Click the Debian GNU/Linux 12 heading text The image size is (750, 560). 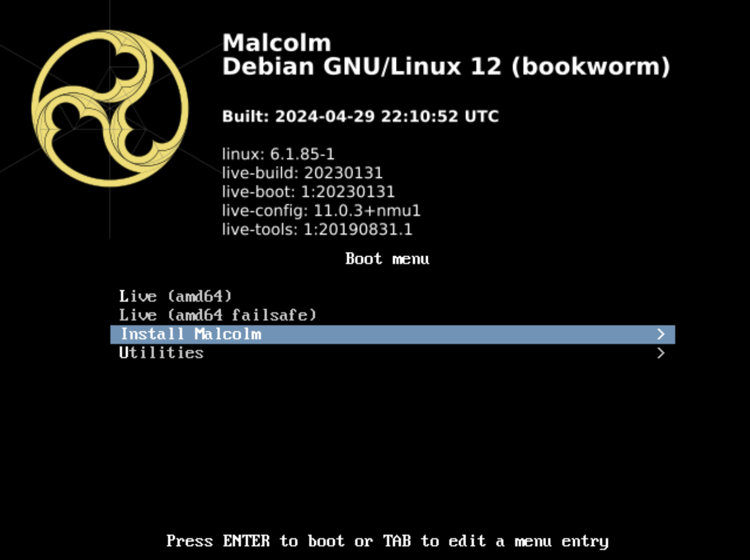[x=362, y=67]
